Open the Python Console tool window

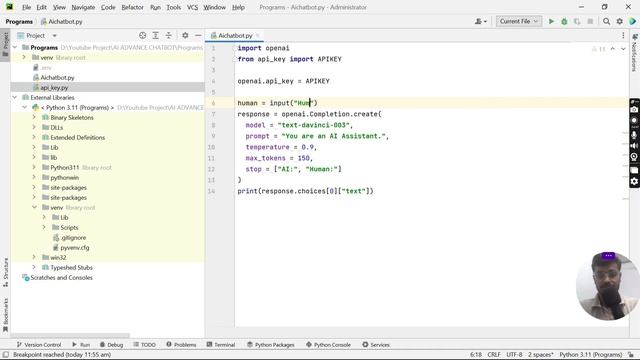[x=328, y=344]
